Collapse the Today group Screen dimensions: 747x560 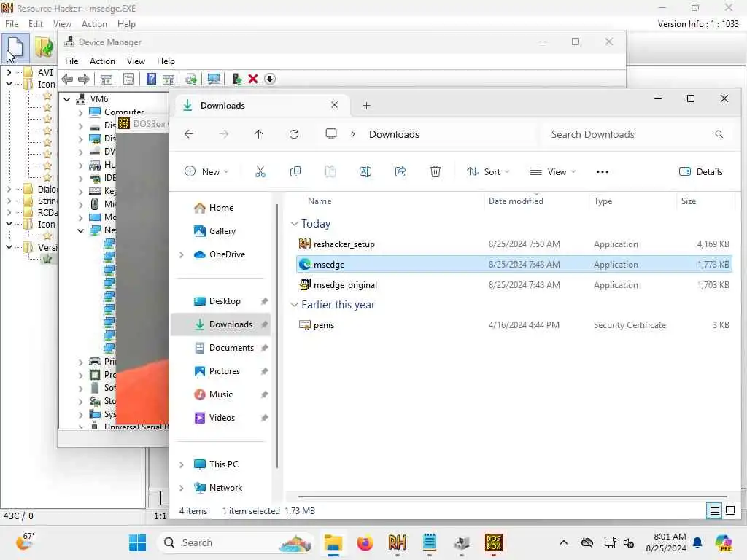294,224
